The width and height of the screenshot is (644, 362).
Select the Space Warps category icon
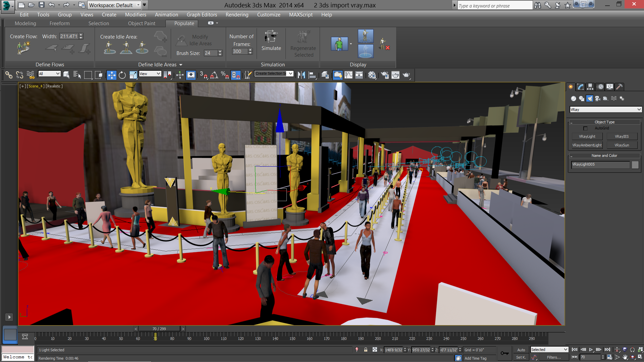click(x=614, y=99)
